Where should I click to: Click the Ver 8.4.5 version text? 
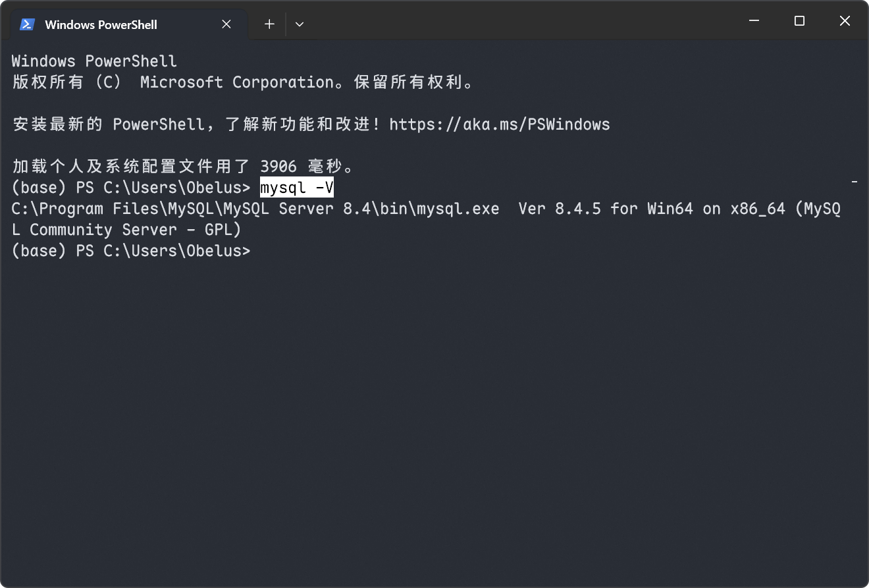coord(560,209)
